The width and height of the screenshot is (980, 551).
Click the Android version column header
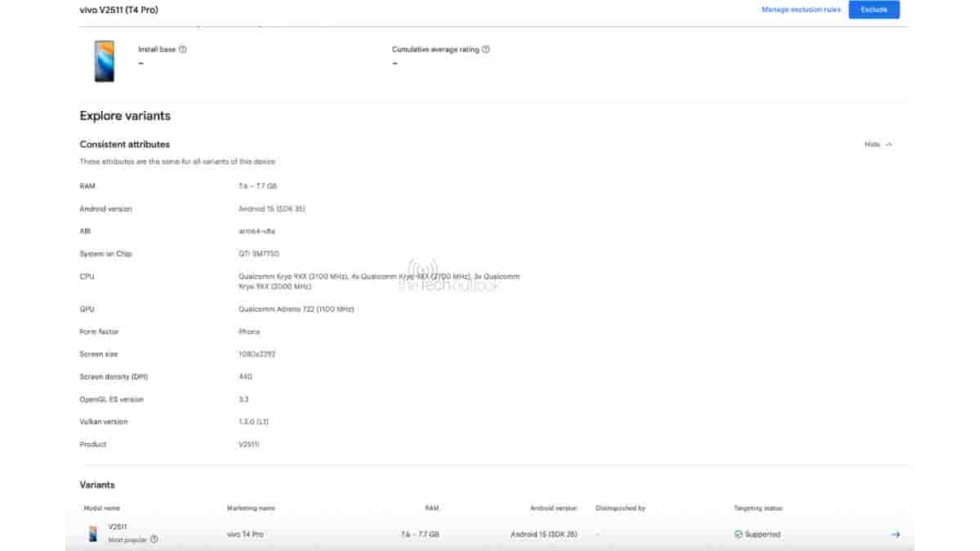(554, 509)
